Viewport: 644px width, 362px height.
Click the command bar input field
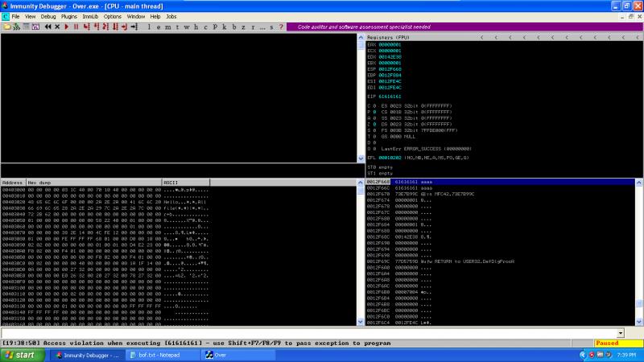pyautogui.click(x=309, y=333)
